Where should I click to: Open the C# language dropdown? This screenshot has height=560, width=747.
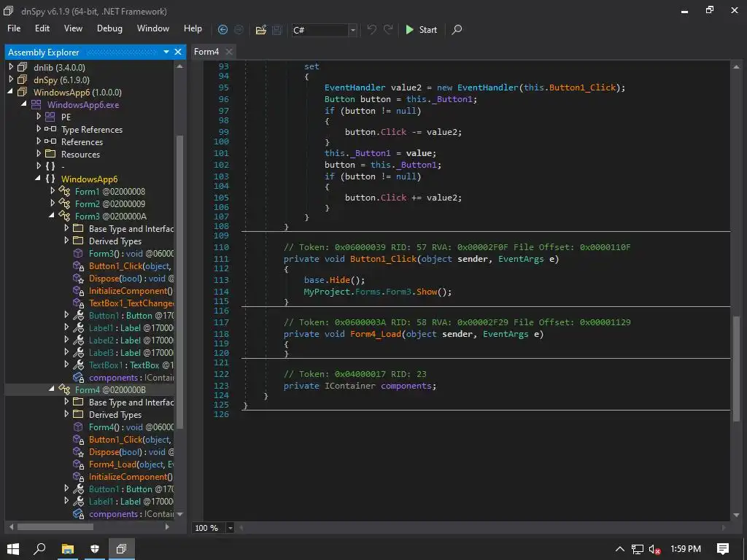pos(353,30)
